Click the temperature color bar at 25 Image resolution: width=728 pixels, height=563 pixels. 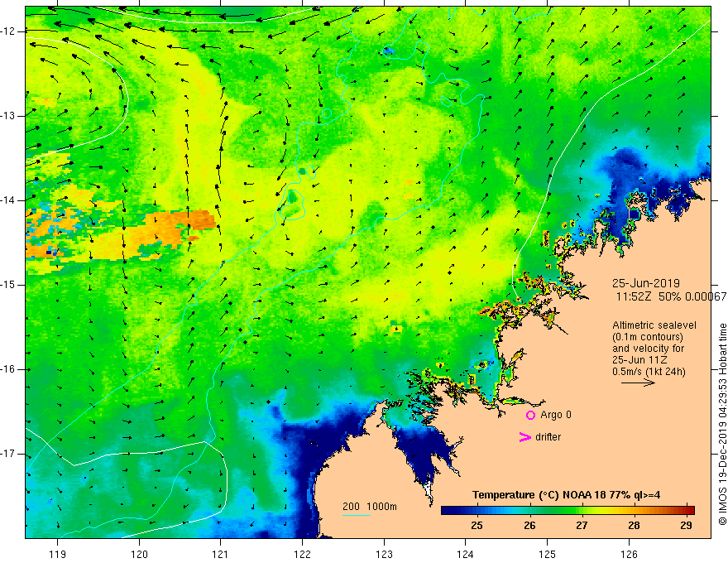click(477, 510)
